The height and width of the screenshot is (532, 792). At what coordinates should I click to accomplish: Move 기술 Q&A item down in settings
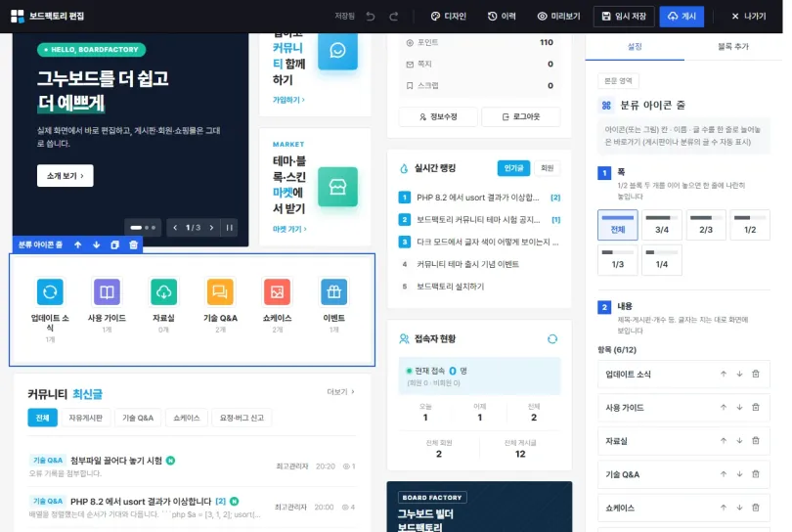click(x=739, y=474)
